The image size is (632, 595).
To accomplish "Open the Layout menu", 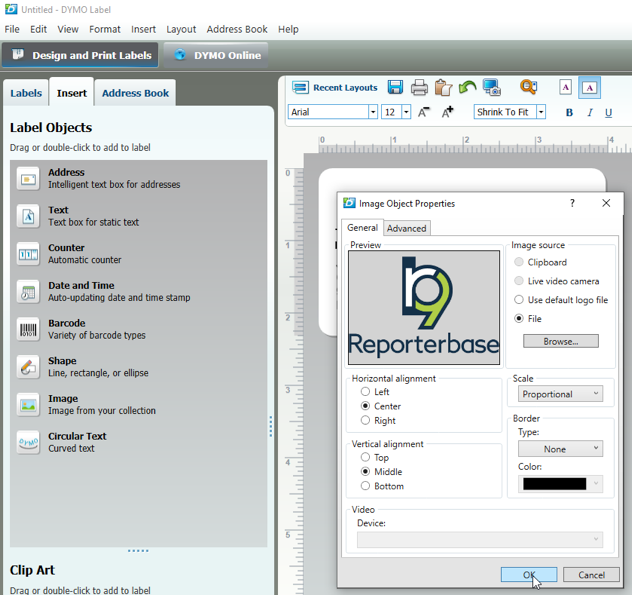I will click(181, 30).
